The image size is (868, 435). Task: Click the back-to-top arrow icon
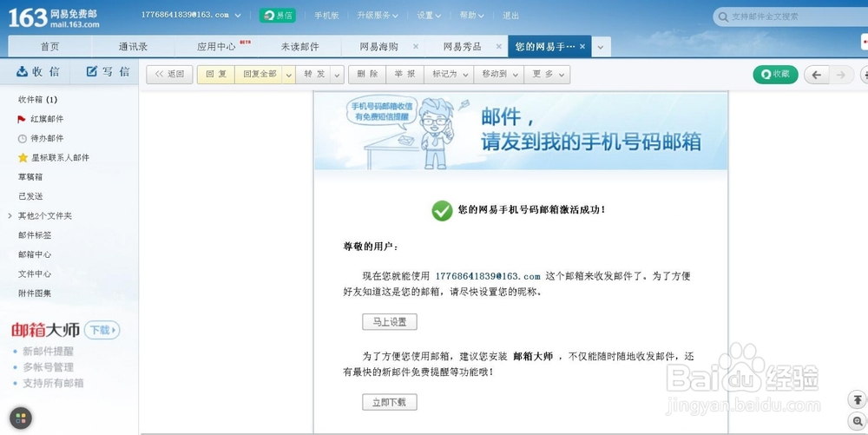(x=858, y=399)
